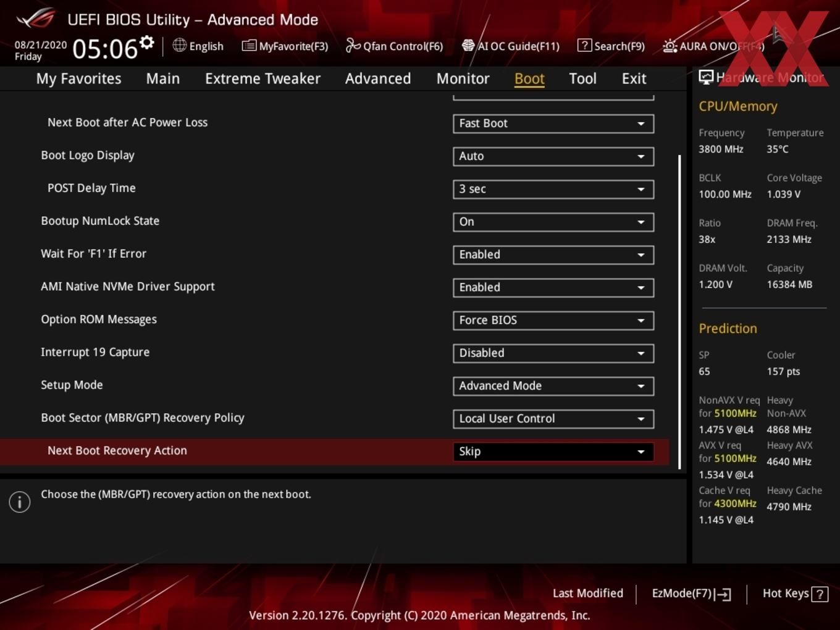Open POST Delay Time dropdown
Viewport: 840px width, 630px height.
click(553, 189)
